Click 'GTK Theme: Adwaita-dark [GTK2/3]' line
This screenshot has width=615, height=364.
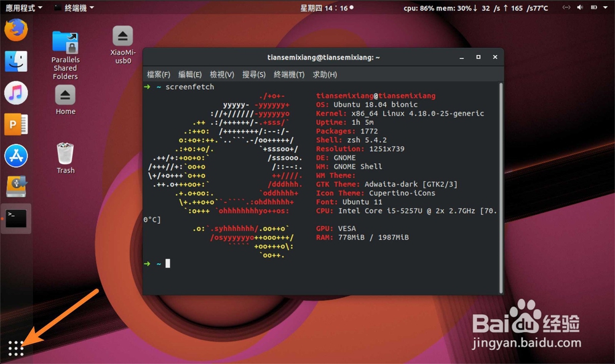(387, 184)
